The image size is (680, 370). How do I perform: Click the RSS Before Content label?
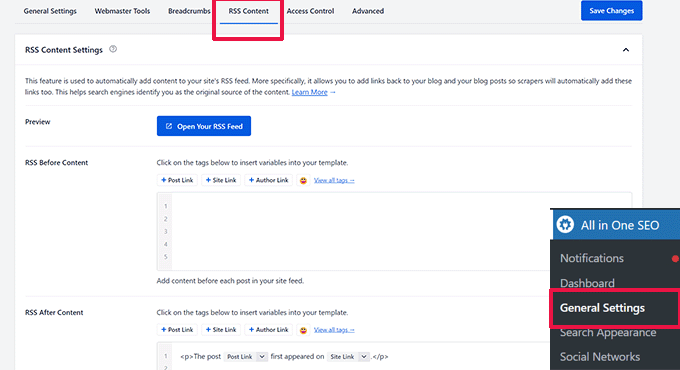pyautogui.click(x=56, y=163)
